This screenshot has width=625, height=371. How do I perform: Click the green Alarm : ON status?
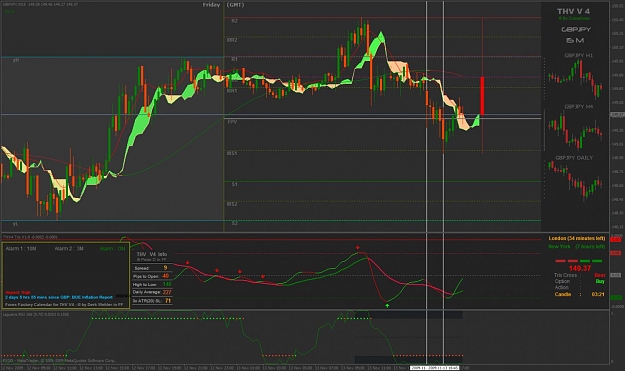point(112,249)
